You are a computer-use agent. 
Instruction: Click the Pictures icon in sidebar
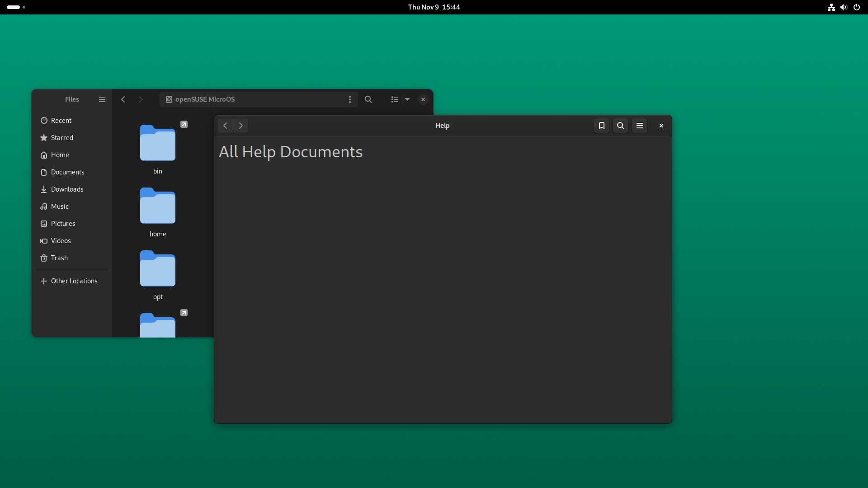click(44, 224)
